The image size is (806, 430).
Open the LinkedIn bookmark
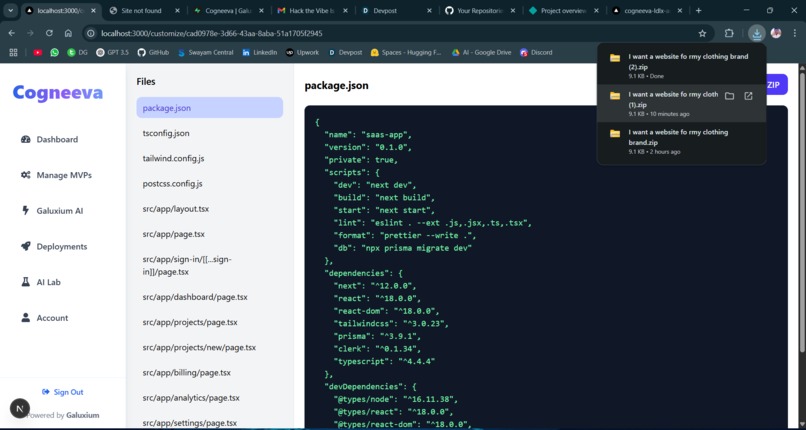(x=260, y=52)
